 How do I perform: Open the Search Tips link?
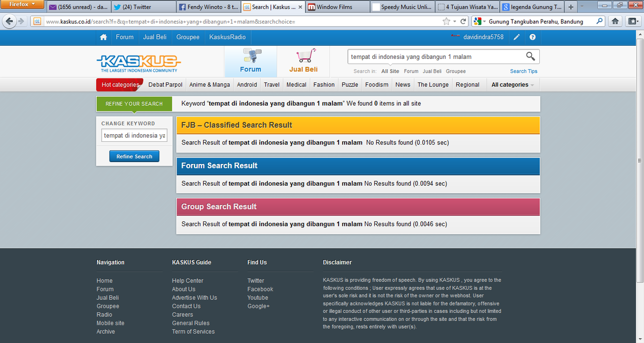coord(524,71)
